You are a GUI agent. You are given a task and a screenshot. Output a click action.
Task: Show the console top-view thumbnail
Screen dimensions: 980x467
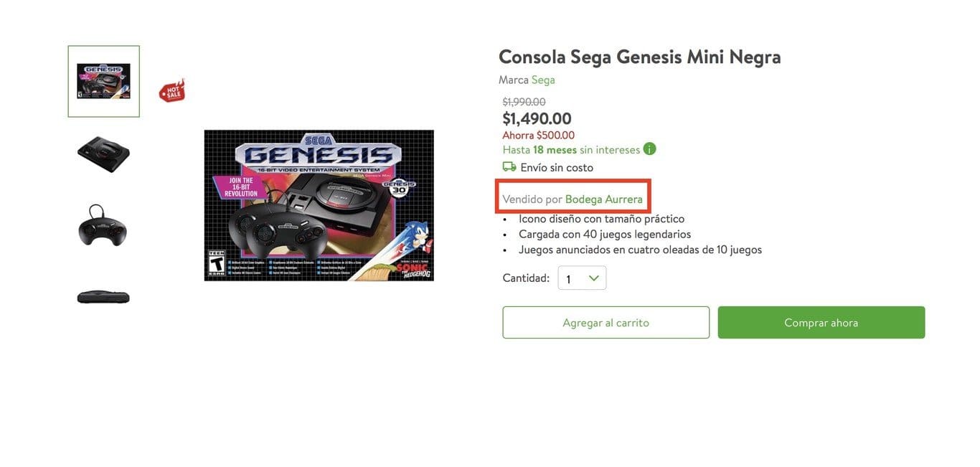(104, 153)
